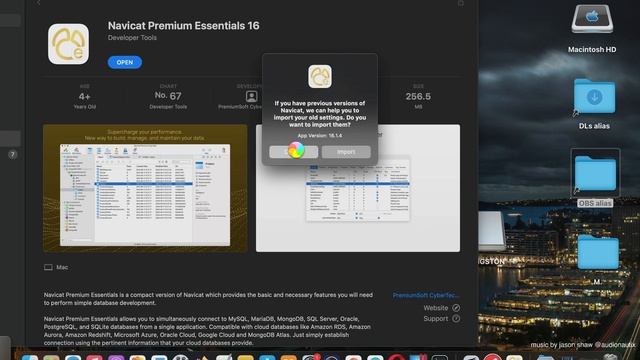Click the question mark icon in left sidebar
Image resolution: width=640 pixels, height=360 pixels.
coord(12,155)
